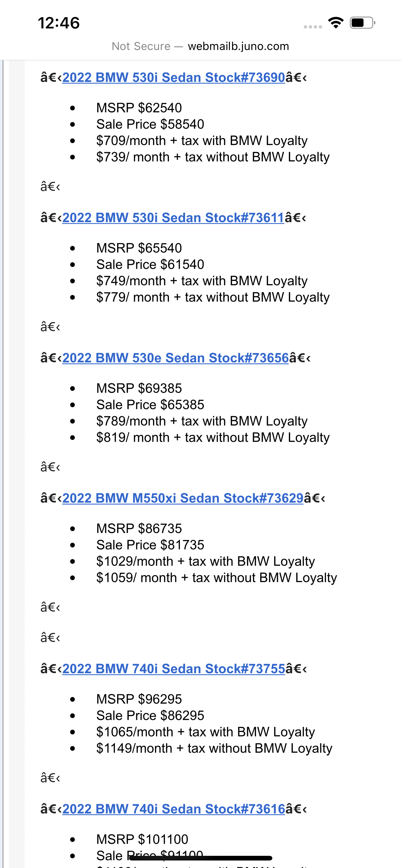The width and height of the screenshot is (401, 868).
Task: Open the 2022 BMW 740i Stock#73616 link
Action: point(173,809)
